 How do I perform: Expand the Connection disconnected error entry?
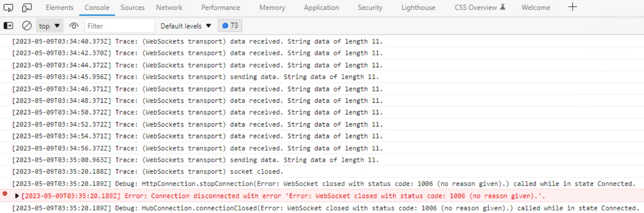(x=17, y=196)
